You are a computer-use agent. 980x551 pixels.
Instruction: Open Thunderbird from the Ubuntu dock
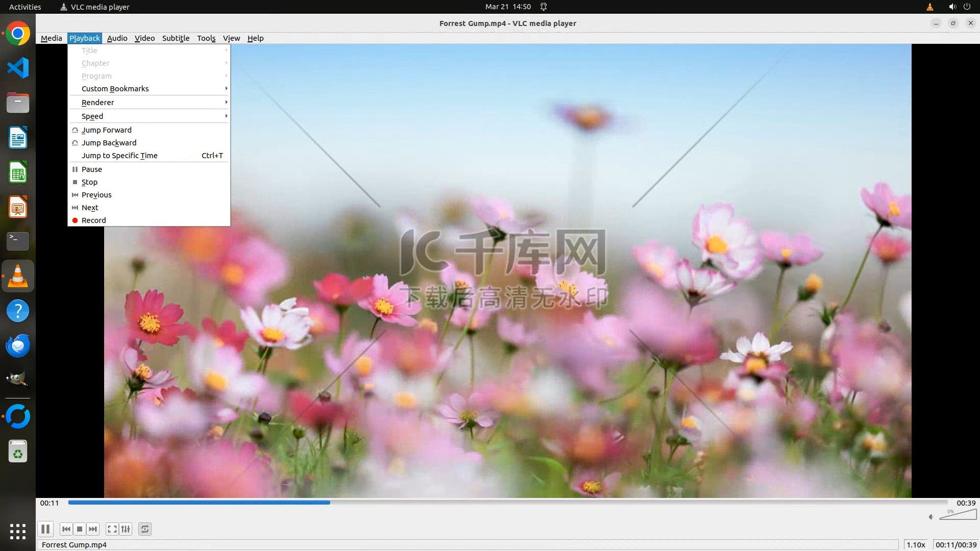click(18, 346)
